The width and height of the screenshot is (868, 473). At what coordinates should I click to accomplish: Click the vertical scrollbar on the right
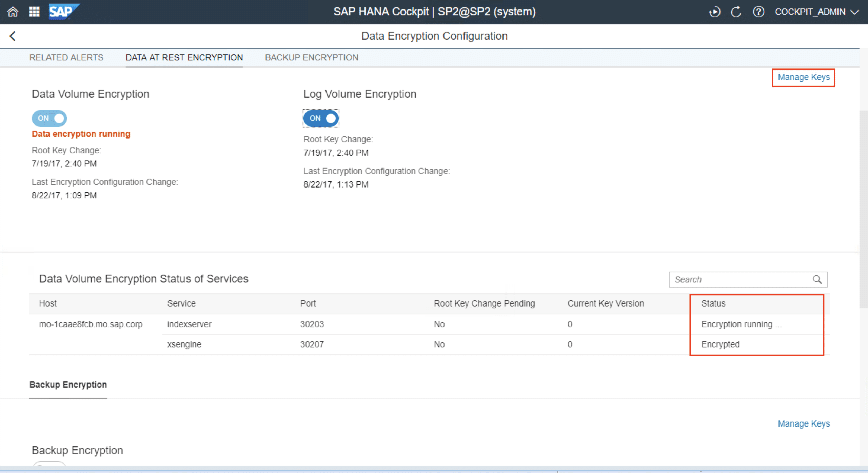864,209
